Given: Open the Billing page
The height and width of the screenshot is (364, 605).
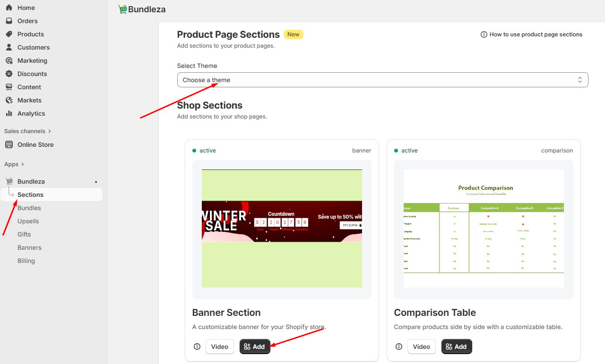Looking at the screenshot, I should click(x=26, y=261).
